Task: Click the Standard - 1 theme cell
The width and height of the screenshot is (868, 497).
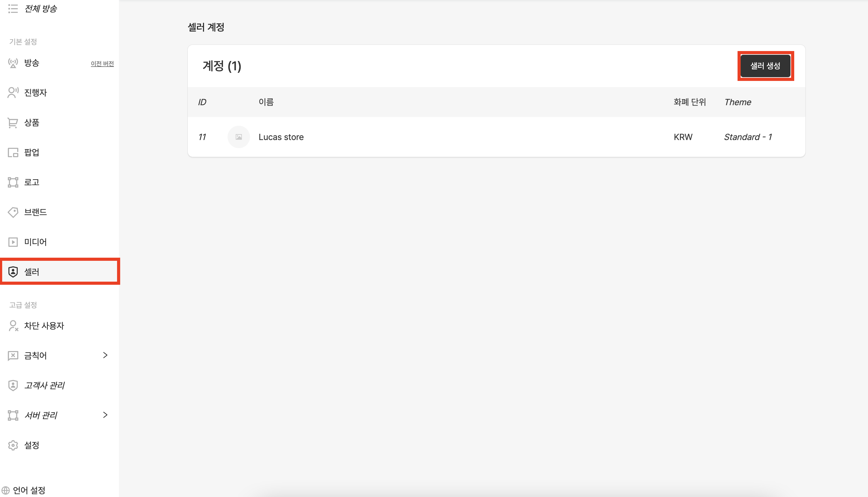Action: pyautogui.click(x=748, y=137)
